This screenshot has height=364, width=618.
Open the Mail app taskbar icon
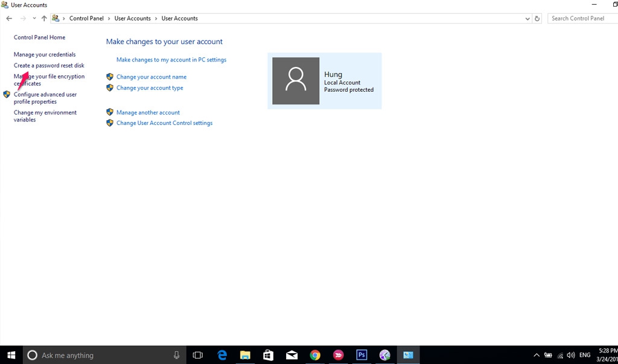point(291,355)
